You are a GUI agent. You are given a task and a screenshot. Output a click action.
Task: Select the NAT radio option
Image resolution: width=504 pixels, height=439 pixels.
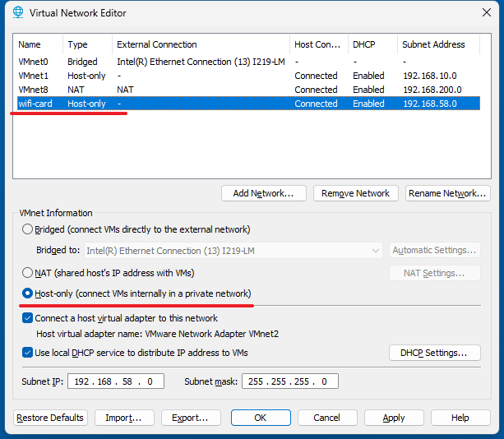(x=29, y=273)
